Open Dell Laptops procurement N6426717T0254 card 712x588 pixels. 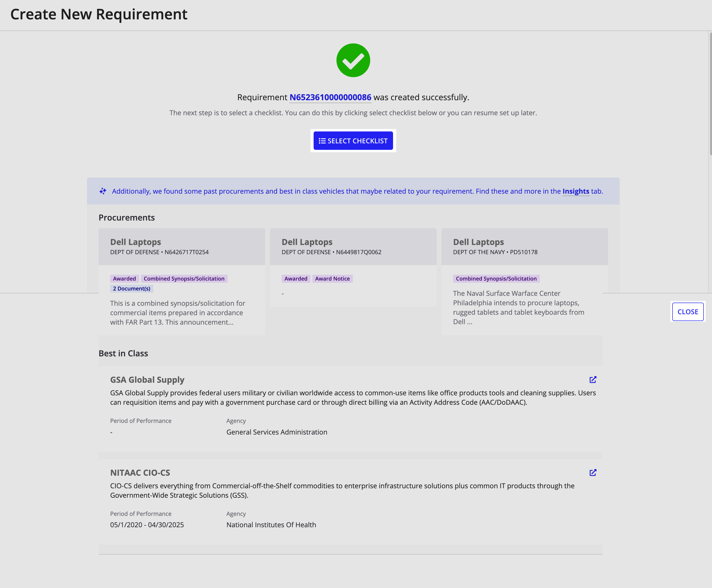tap(182, 282)
